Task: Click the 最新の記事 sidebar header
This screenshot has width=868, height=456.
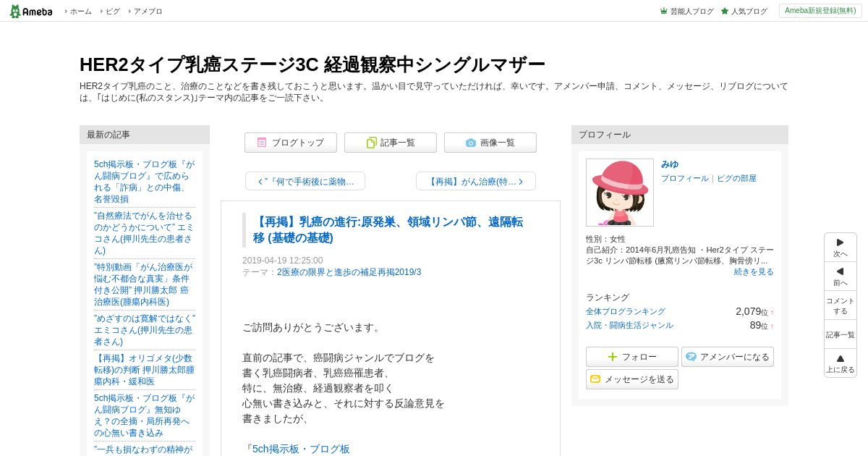Action: (x=145, y=135)
